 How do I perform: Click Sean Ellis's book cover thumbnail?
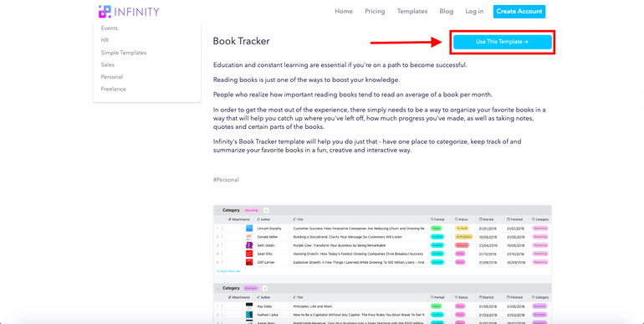pos(249,254)
